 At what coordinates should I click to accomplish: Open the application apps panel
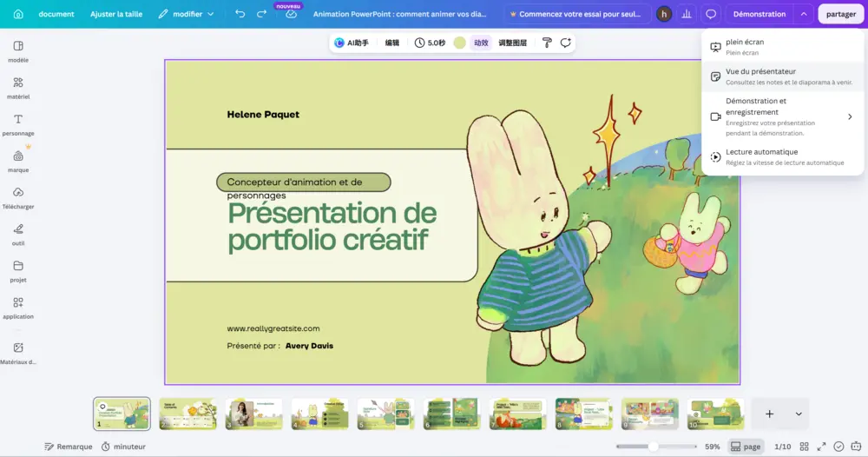coord(18,308)
